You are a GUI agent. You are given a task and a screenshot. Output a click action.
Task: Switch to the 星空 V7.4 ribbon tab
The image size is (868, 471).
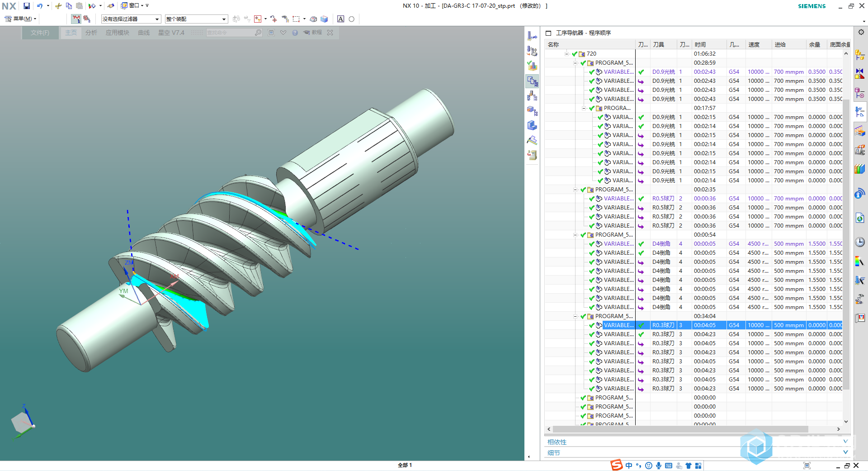[x=171, y=33]
